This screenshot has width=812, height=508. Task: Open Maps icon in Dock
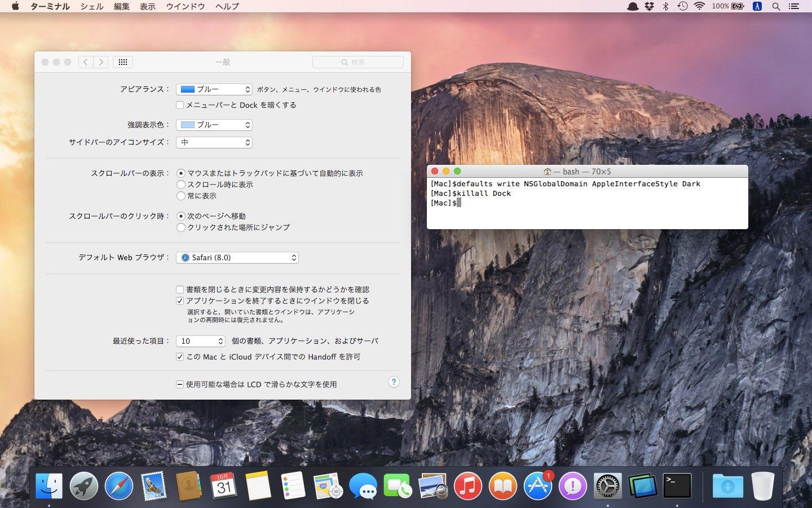coord(328,485)
